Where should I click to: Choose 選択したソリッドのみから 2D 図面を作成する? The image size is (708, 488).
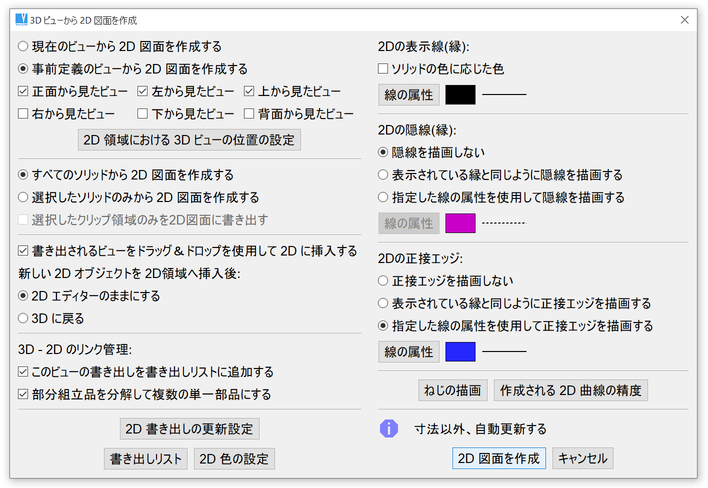pos(24,197)
